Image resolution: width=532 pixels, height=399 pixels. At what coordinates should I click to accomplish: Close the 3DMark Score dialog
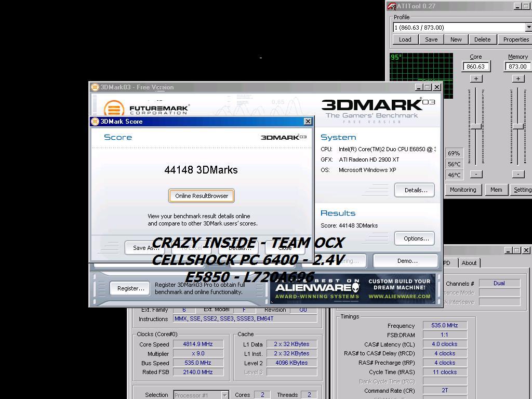pyautogui.click(x=308, y=122)
